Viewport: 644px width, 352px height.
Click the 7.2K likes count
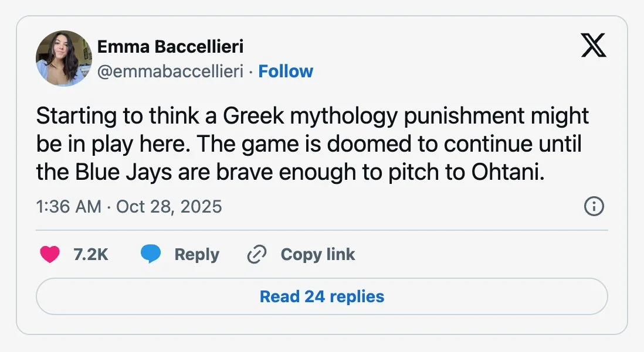pos(90,254)
